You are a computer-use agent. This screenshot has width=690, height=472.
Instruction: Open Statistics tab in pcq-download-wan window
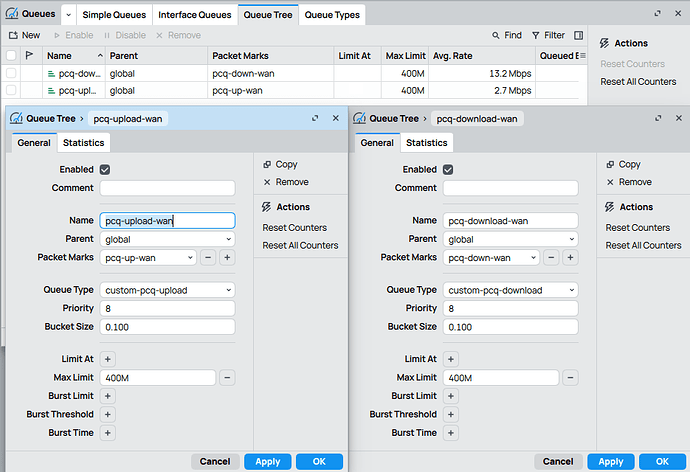[426, 143]
